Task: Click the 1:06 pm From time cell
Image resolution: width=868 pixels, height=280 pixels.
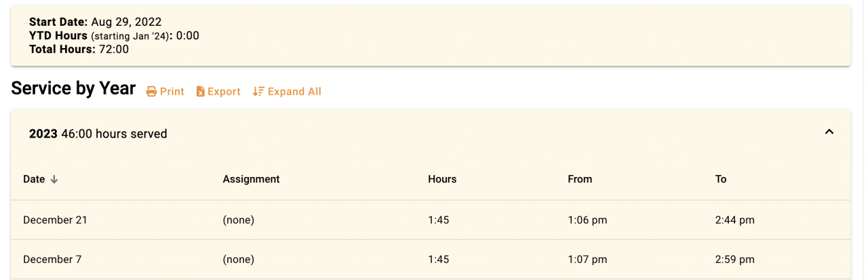Action: (587, 220)
